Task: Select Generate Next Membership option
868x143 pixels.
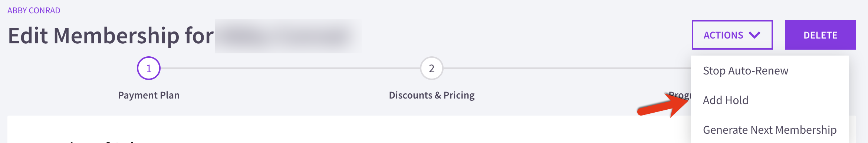Action: (x=770, y=130)
